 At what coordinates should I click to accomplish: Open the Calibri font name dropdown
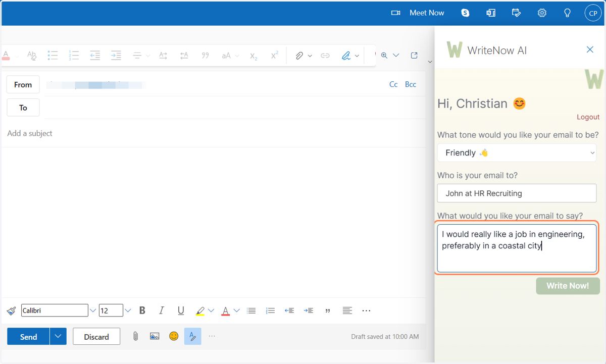tap(92, 310)
